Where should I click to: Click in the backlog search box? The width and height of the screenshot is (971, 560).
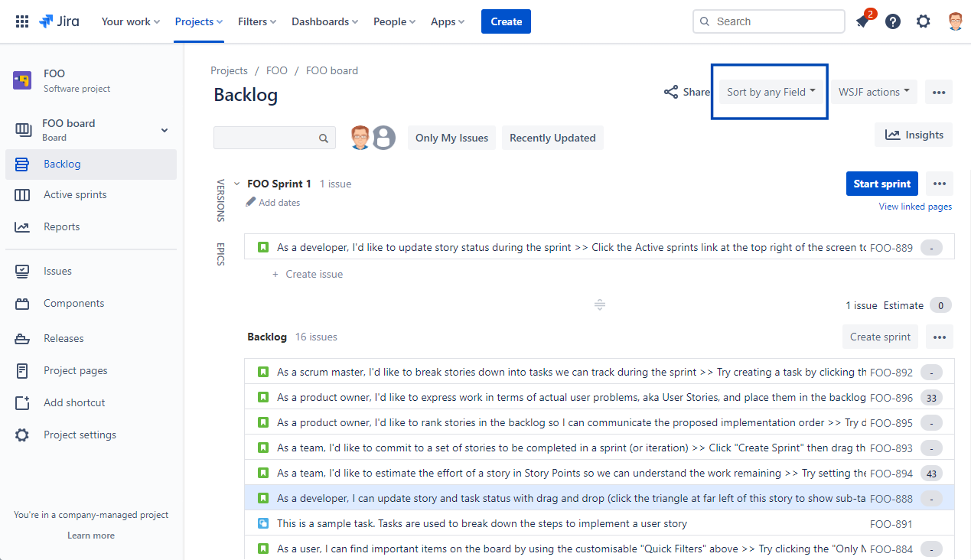point(274,138)
